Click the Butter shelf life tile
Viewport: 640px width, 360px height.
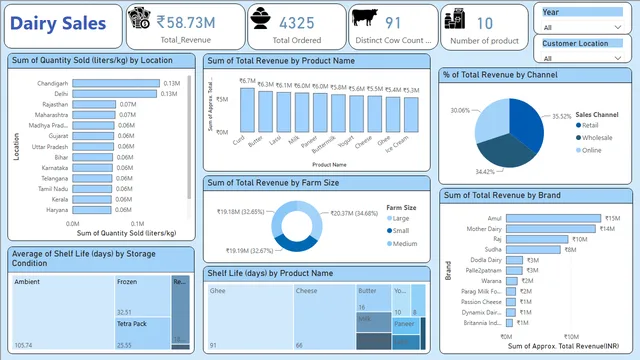pos(373,298)
